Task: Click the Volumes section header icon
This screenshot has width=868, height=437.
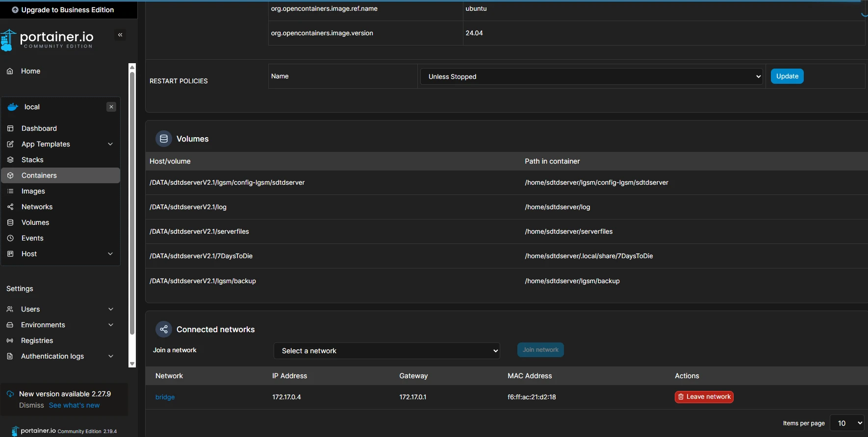Action: point(164,139)
